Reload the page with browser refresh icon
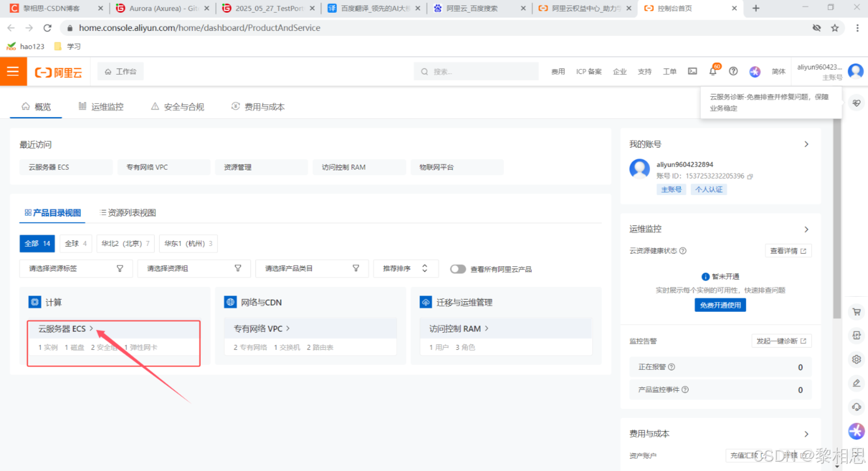Screen dimensions: 868x471 (x=48, y=28)
